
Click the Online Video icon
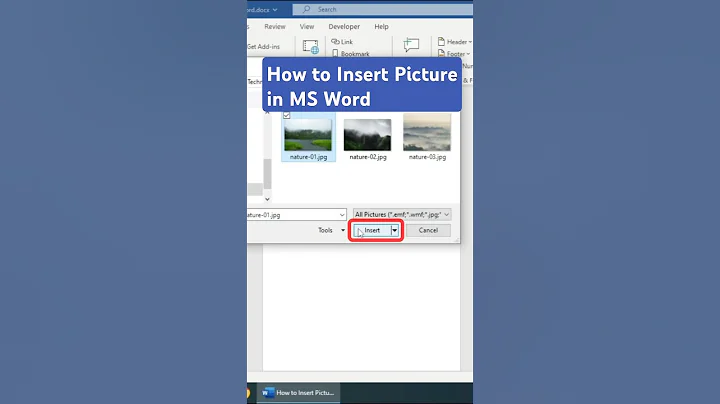coord(311,46)
